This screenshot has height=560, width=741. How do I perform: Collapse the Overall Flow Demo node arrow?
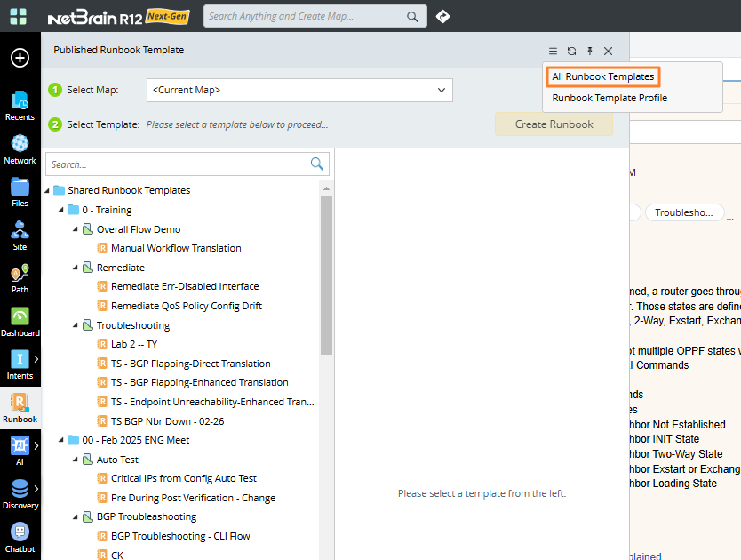pyautogui.click(x=76, y=229)
